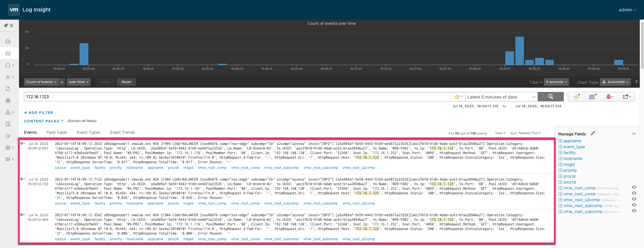Expand the appname field
The height and width of the screenshot is (248, 644).
click(560, 141)
